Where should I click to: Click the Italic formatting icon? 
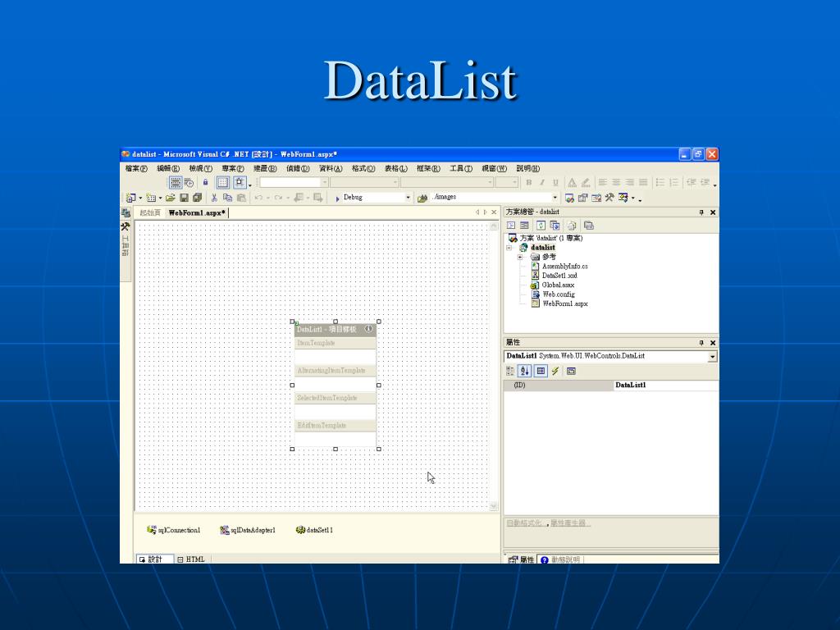click(542, 183)
